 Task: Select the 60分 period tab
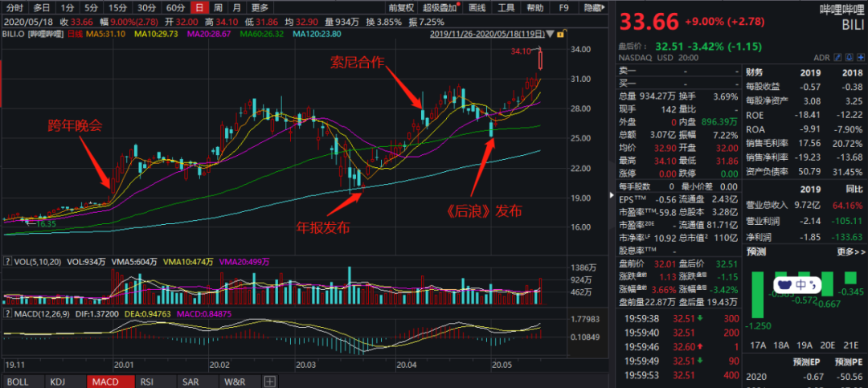[x=175, y=8]
